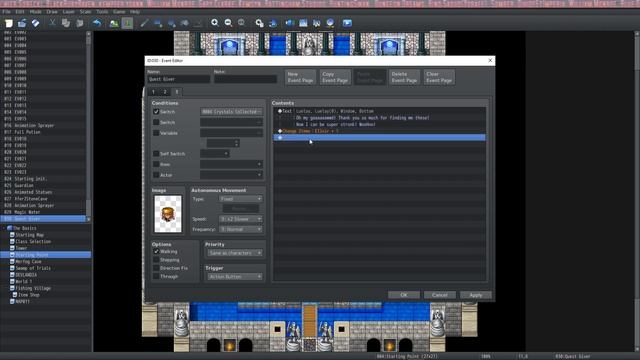The width and height of the screenshot is (640, 360).
Task: Switch to event page tab 2
Action: 165,92
